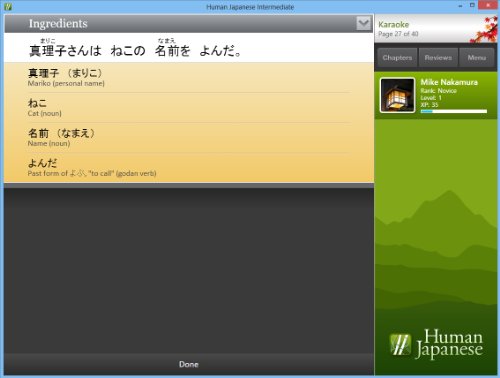Click the Page 27 of 40 indicator

click(x=398, y=34)
